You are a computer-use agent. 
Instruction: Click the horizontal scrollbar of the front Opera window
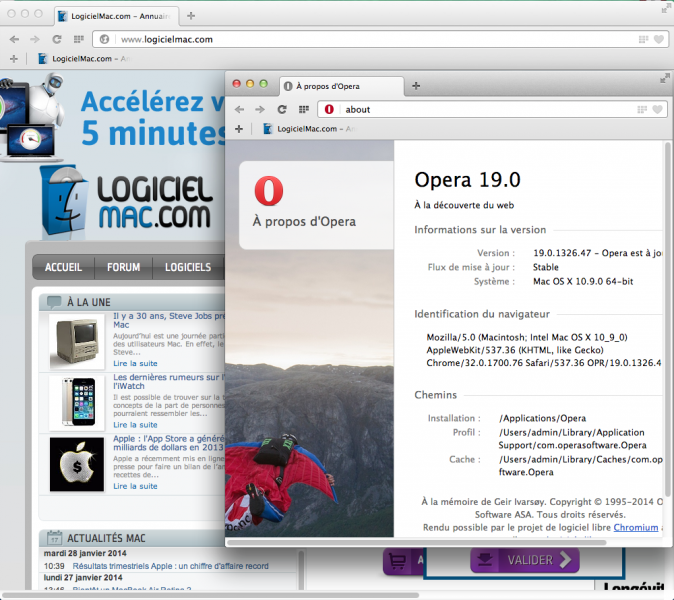(x=417, y=542)
